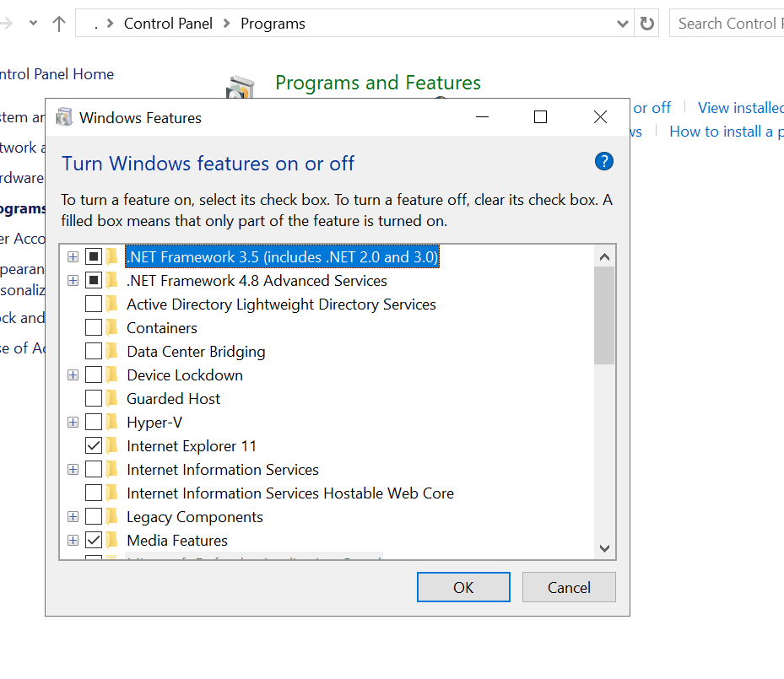Enable the Device Lockdown checkbox
This screenshot has width=784, height=679.
click(94, 375)
